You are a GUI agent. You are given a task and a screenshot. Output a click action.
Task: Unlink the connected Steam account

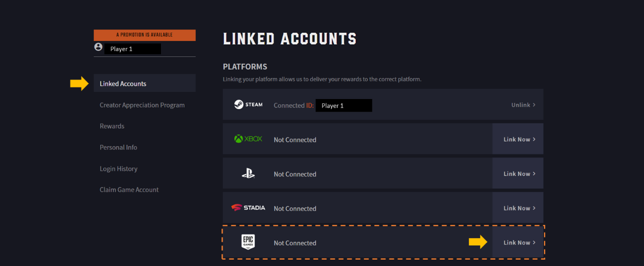pos(523,105)
